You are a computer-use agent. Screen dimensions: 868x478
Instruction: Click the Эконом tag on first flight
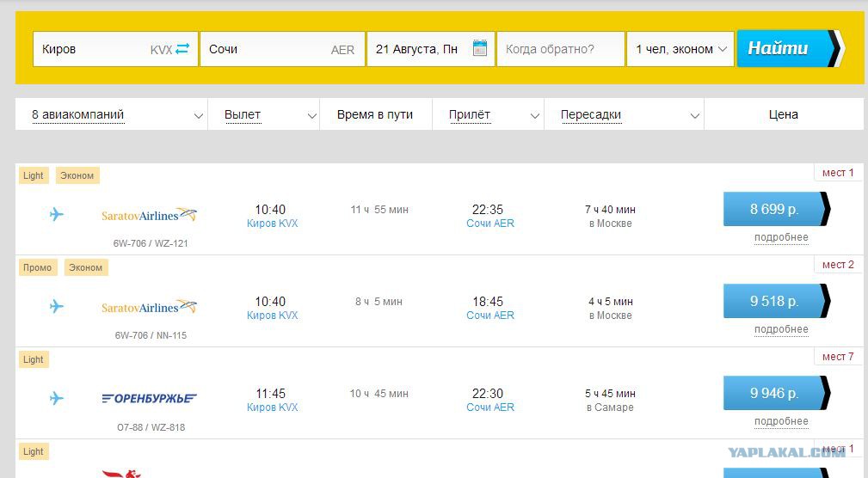coord(77,175)
